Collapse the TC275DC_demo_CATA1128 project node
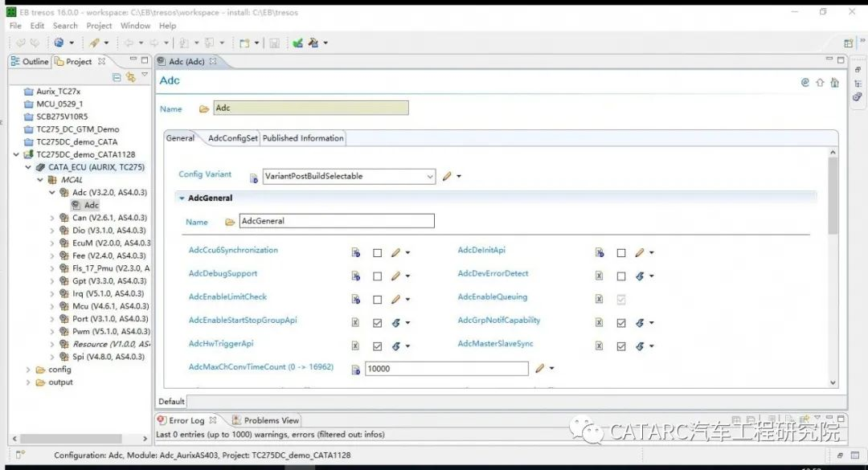 [16, 154]
